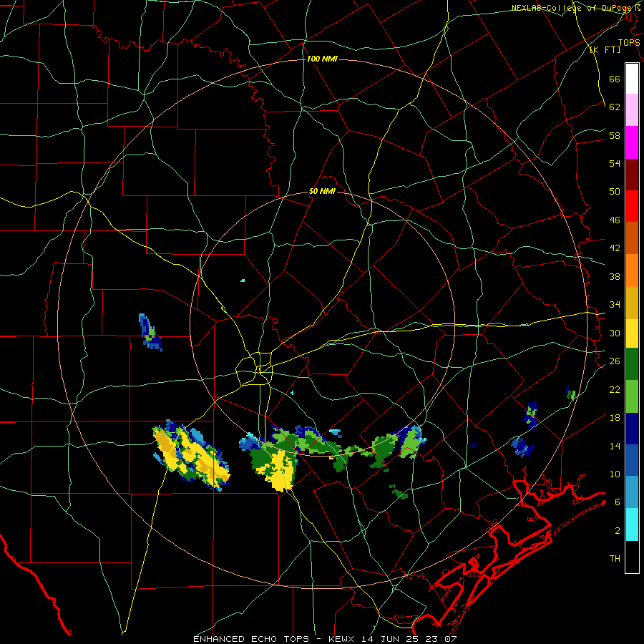Select the dark orange legend swatch

pos(632,238)
